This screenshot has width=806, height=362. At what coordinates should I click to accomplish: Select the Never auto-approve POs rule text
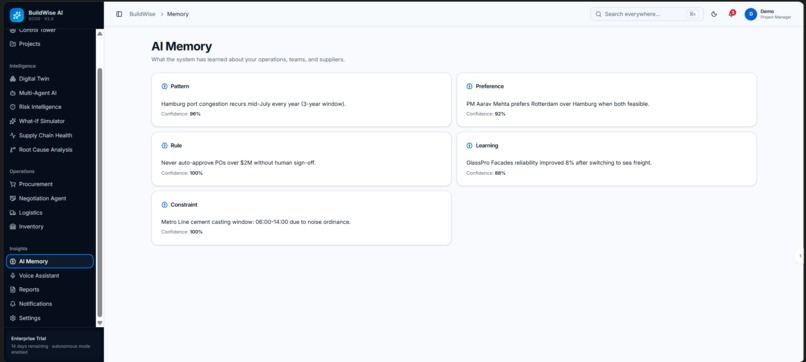tap(239, 163)
